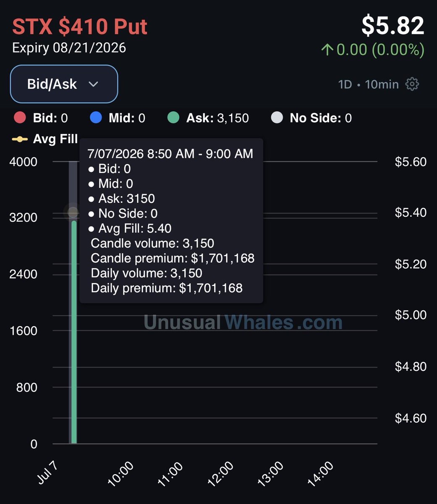The image size is (437, 504).
Task: Expand the Bid/Ask chevron arrow
Action: click(x=94, y=84)
